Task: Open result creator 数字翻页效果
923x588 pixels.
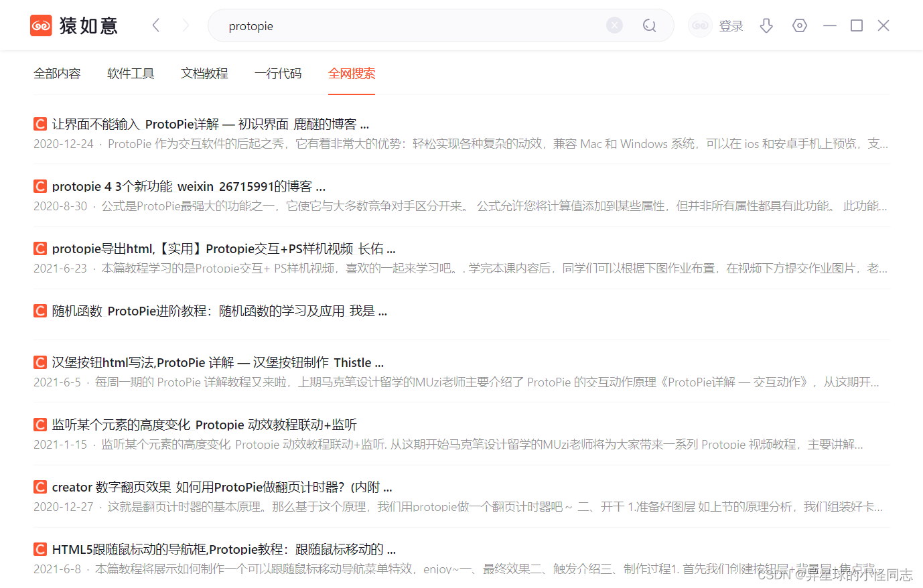Action: pos(222,487)
